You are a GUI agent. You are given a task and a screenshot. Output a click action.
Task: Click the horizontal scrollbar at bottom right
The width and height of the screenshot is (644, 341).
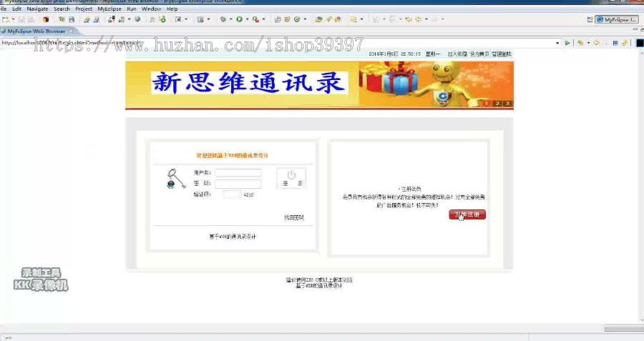pos(623,329)
